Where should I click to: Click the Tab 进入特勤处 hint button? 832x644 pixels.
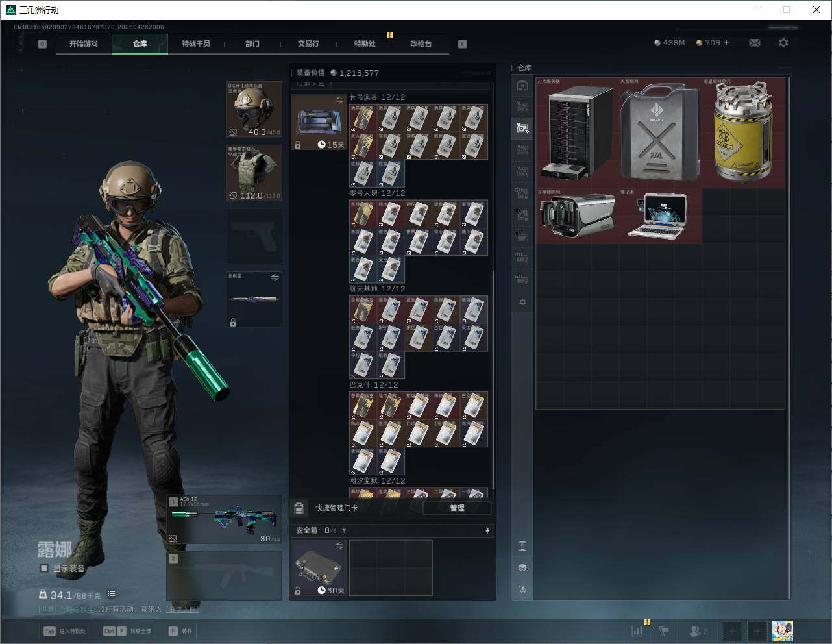(64, 631)
